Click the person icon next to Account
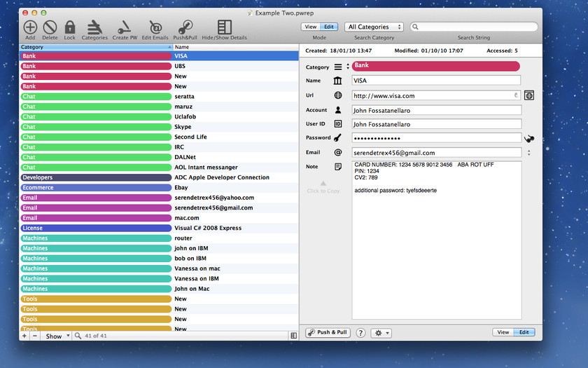 (x=338, y=110)
